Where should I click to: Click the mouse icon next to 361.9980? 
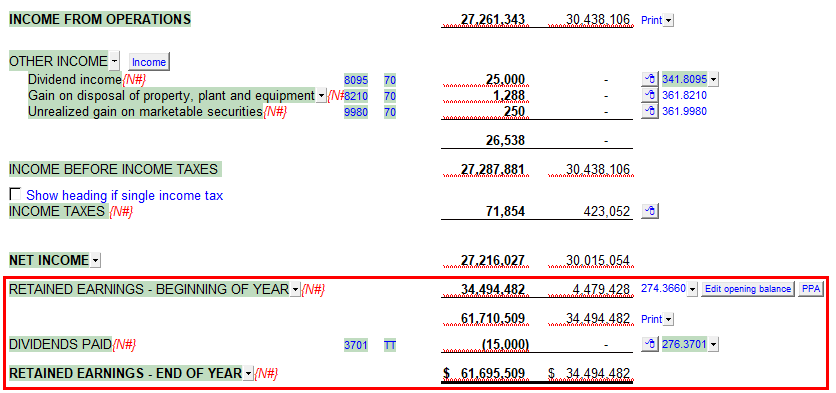click(x=649, y=111)
